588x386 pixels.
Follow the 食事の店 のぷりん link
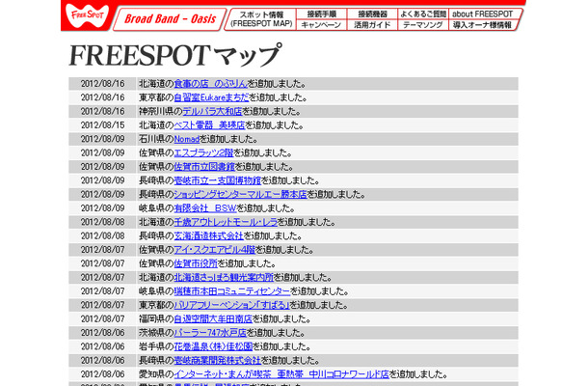211,83
